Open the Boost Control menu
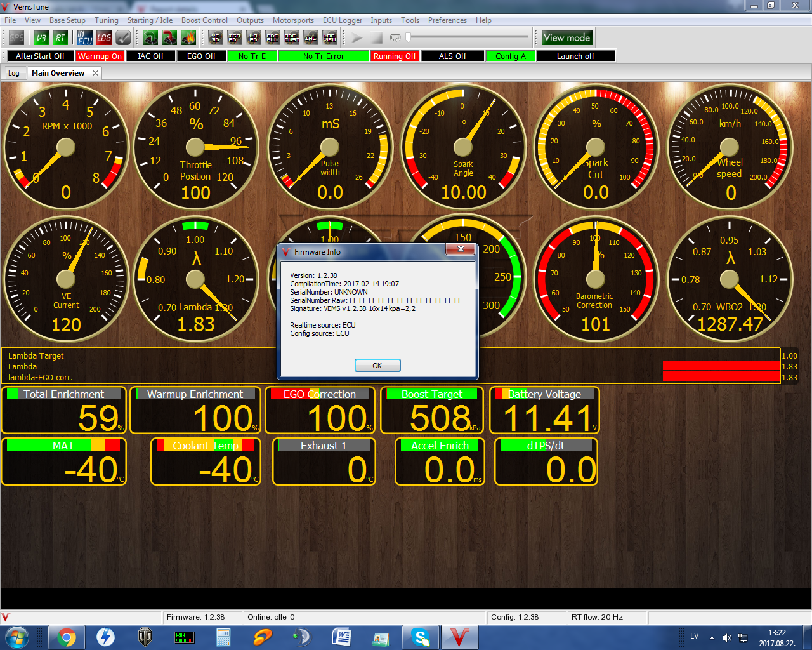The image size is (812, 650). 204,20
